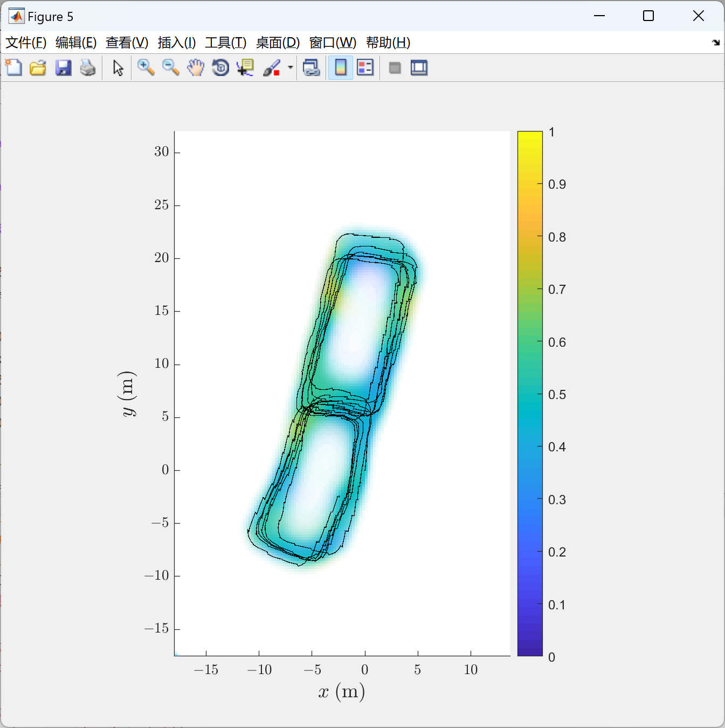Screen dimensions: 725x728
Task: Select the Edit Plot arrow tool
Action: 118,68
